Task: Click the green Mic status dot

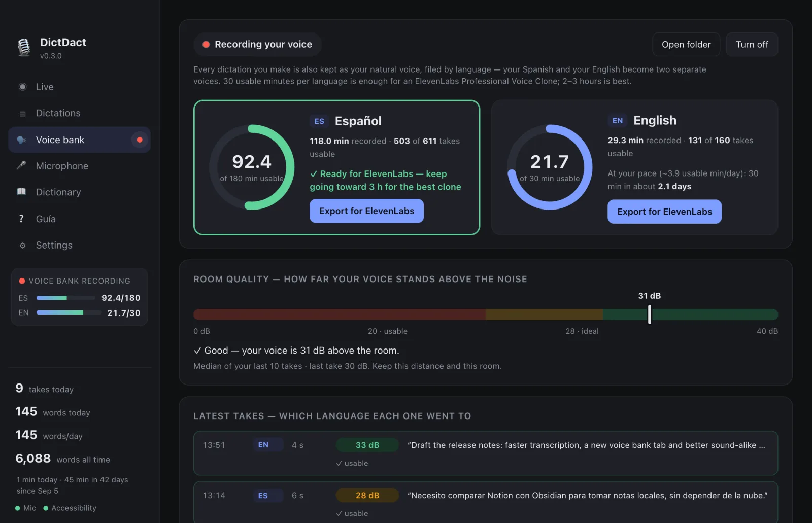Action: coord(18,508)
